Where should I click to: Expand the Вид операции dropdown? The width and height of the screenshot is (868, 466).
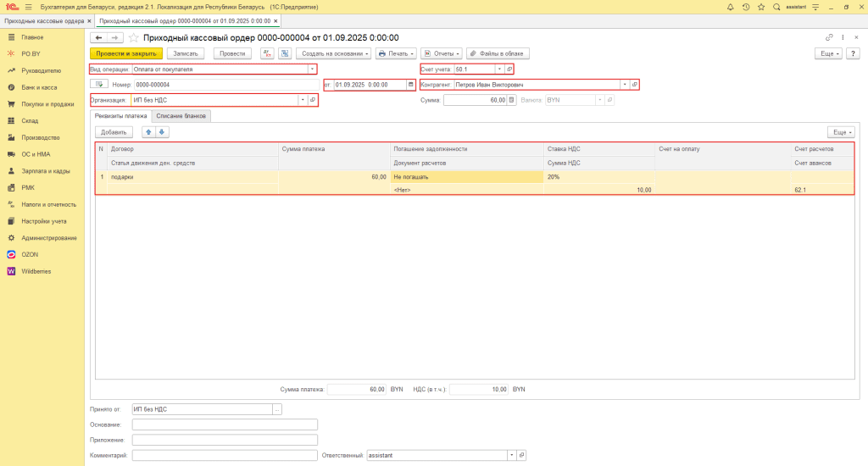coord(312,69)
